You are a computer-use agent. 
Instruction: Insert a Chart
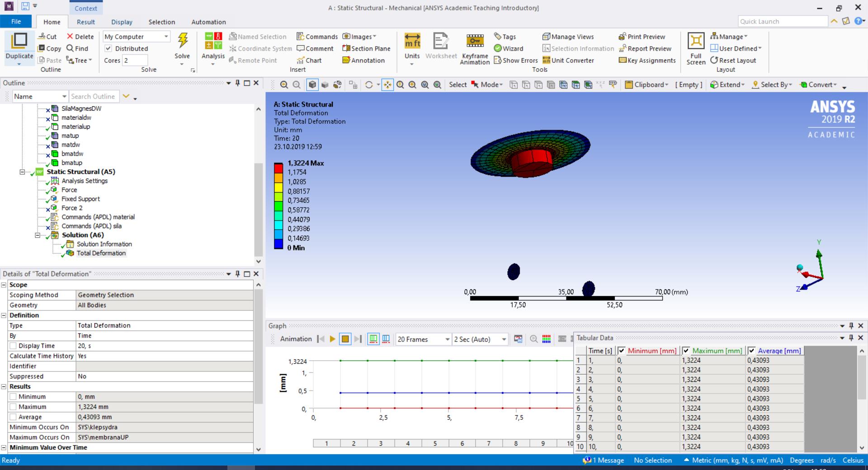click(309, 60)
